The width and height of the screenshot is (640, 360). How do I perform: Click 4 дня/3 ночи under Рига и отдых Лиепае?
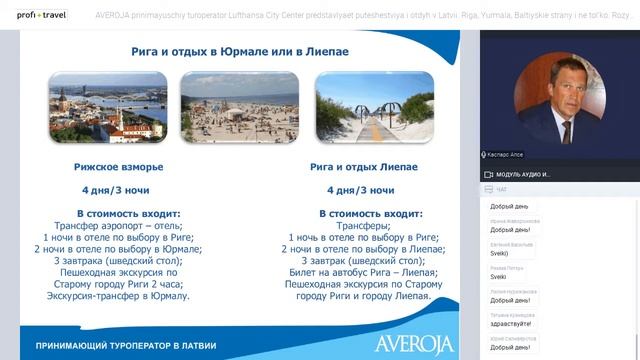(x=360, y=190)
